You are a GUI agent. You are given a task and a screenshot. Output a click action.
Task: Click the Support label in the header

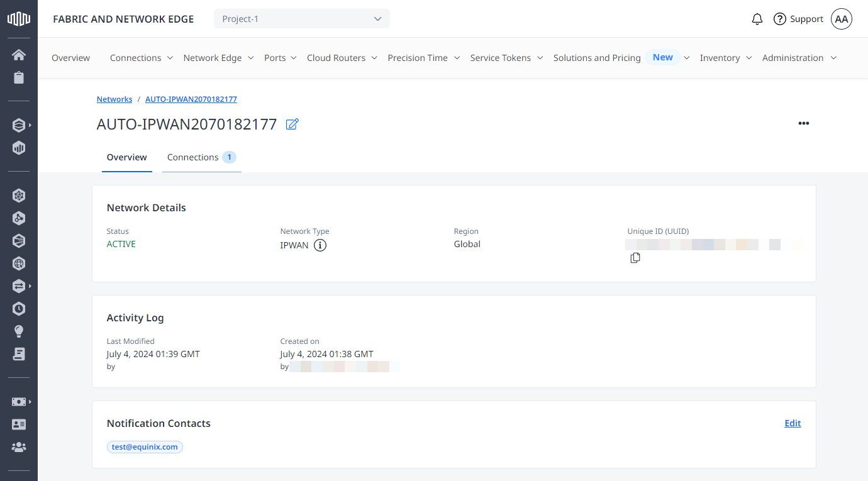807,19
